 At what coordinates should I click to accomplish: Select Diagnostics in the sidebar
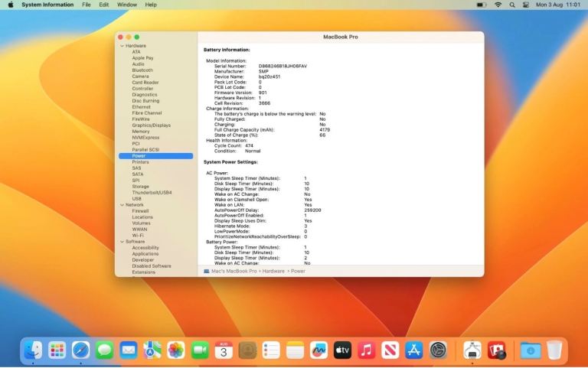click(x=145, y=95)
